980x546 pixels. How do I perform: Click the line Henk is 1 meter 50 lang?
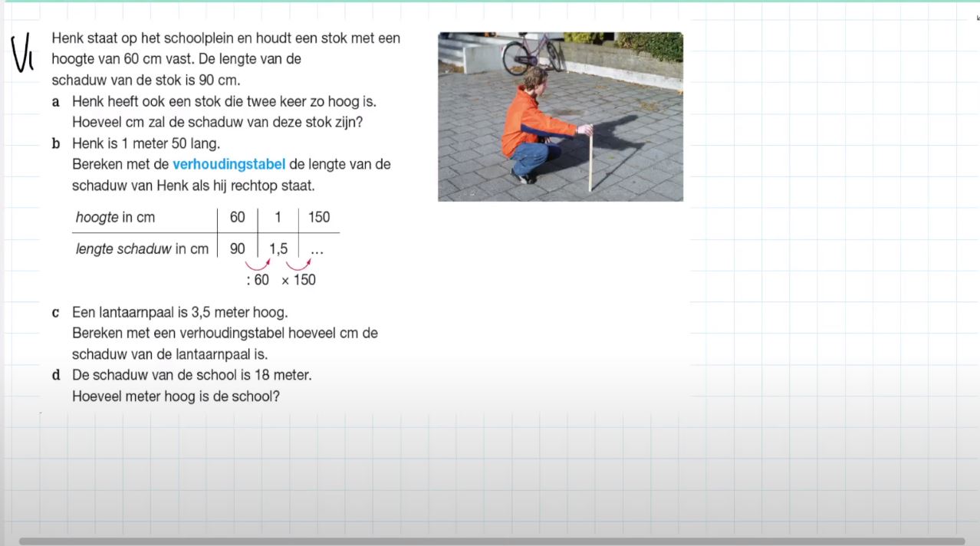[x=146, y=143]
